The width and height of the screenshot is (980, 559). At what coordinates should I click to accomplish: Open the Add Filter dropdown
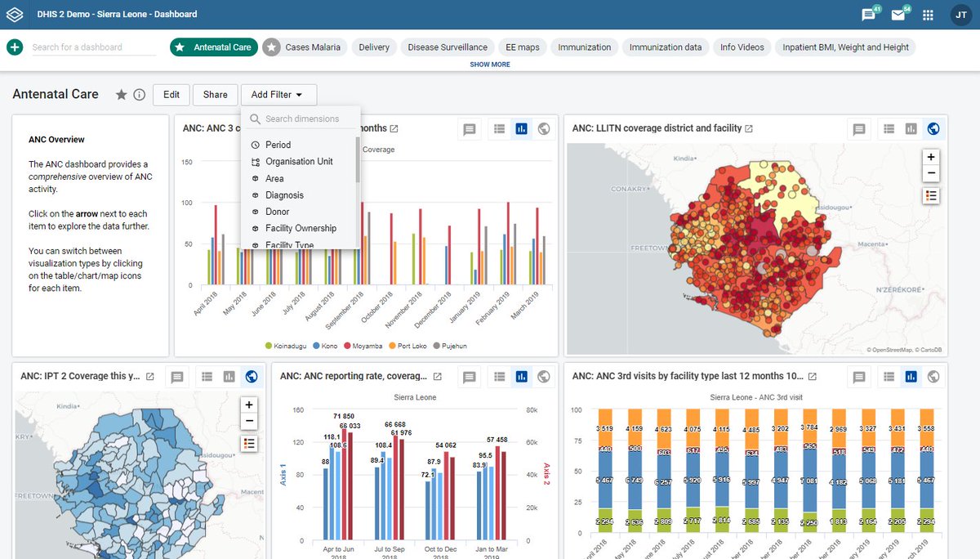tap(278, 94)
